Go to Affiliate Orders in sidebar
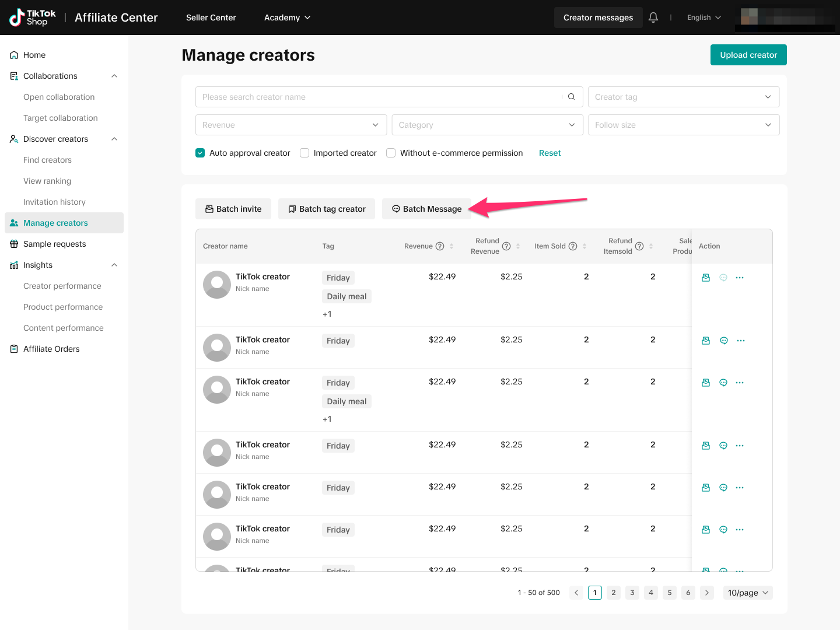Screen dimensions: 840x630 click(x=51, y=349)
